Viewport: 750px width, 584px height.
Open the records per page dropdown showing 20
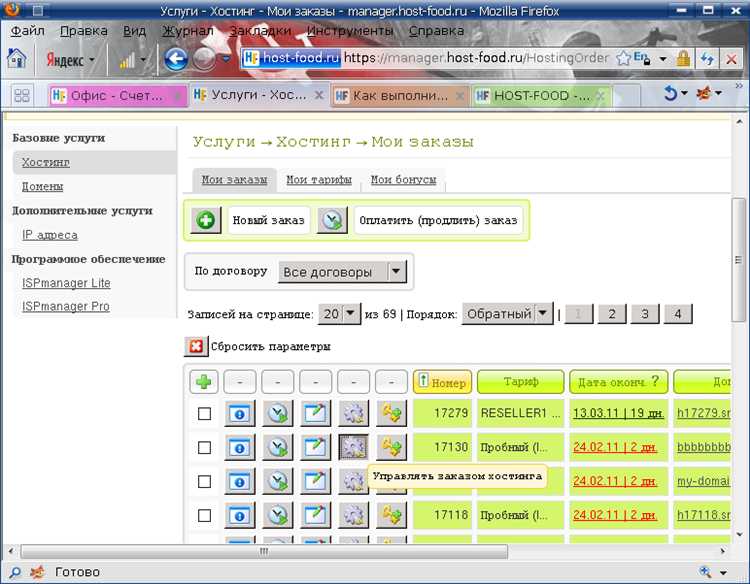(339, 314)
